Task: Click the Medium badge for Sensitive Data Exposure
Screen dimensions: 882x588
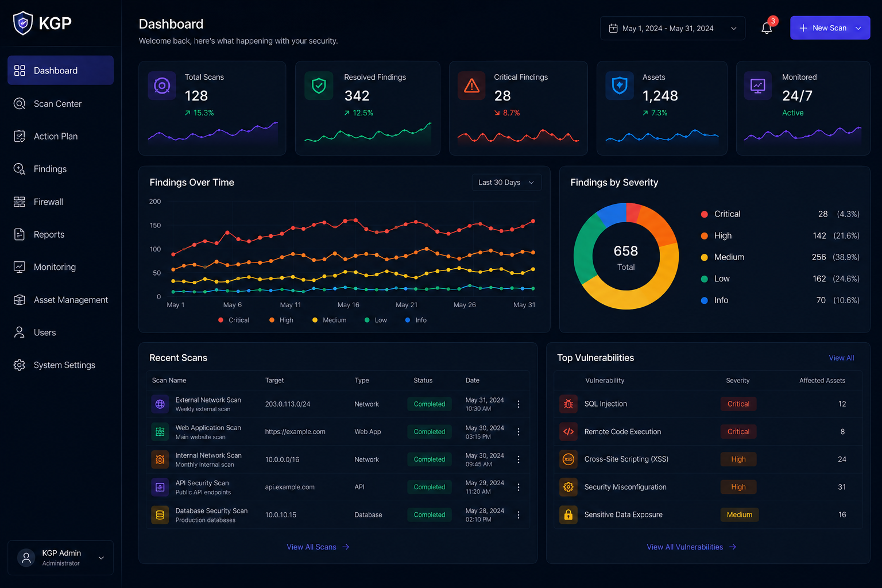Action: [x=740, y=515]
